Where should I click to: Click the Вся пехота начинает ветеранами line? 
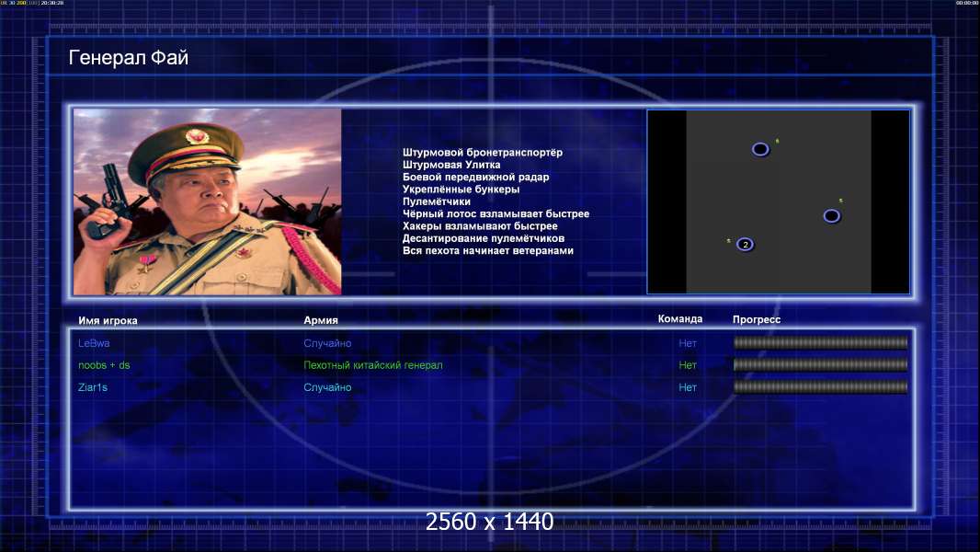click(488, 250)
